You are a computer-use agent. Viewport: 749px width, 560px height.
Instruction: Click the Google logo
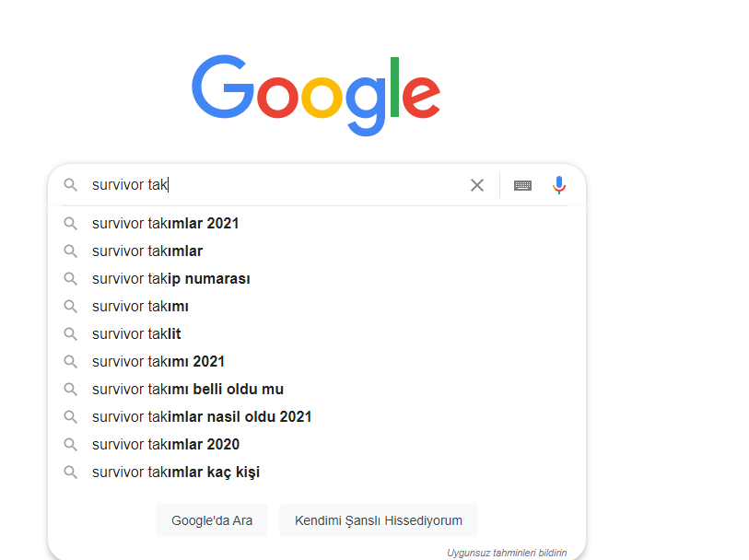click(316, 95)
